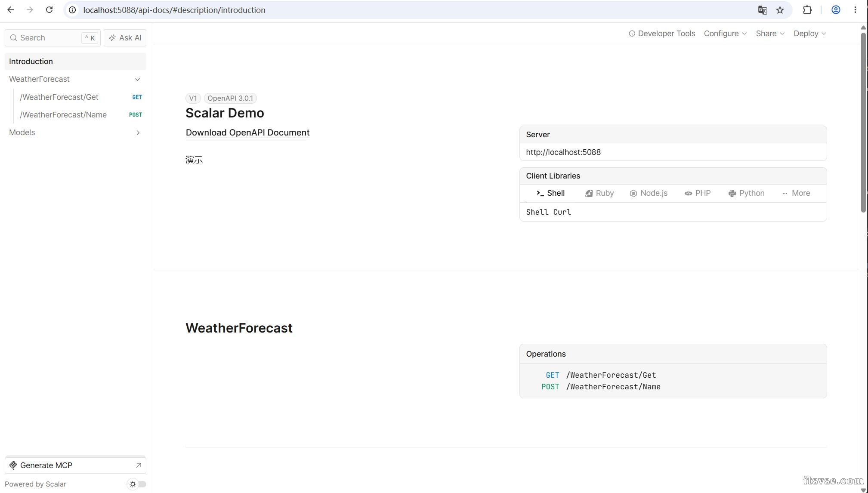Bookmark this page with the star icon
The width and height of the screenshot is (868, 493).
(780, 10)
